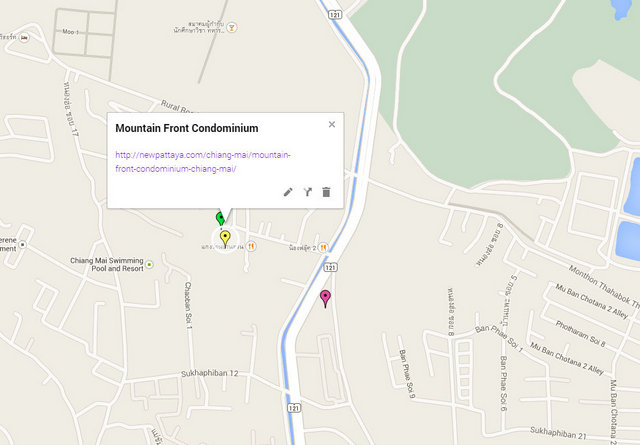Click the restaurant icon beside yellow pin
This screenshot has width=640, height=445.
[251, 246]
